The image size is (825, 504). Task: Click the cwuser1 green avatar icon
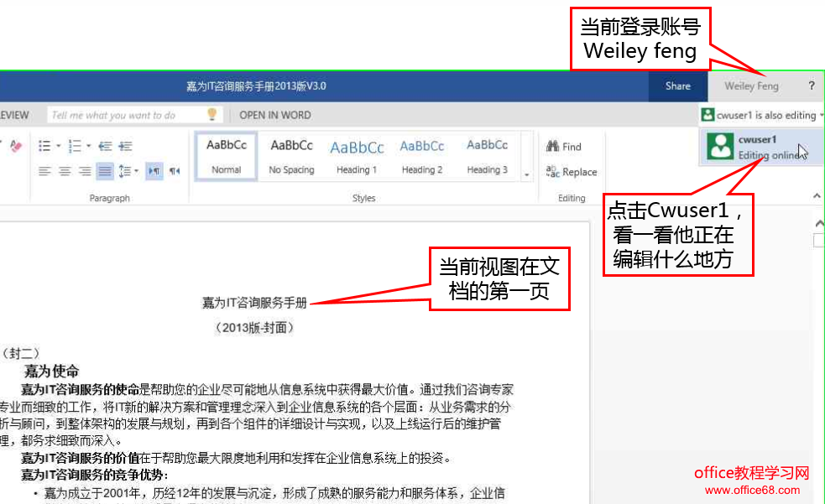click(720, 146)
